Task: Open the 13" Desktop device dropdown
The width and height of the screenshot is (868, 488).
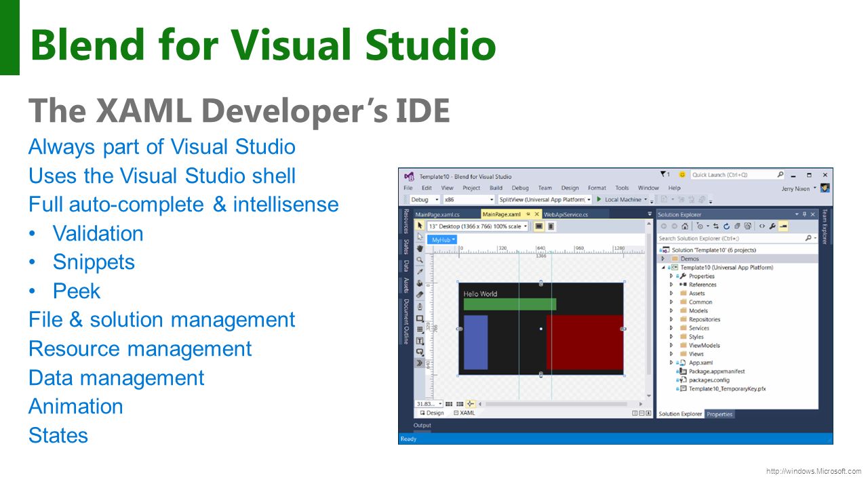Action: [x=477, y=226]
